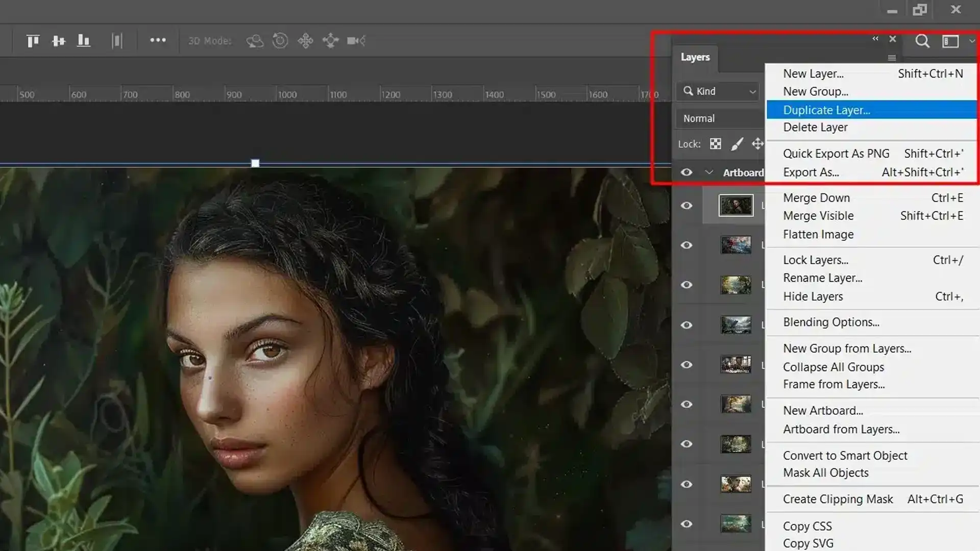Viewport: 980px width, 551px height.
Task: Click Align top edges icon
Action: (33, 41)
